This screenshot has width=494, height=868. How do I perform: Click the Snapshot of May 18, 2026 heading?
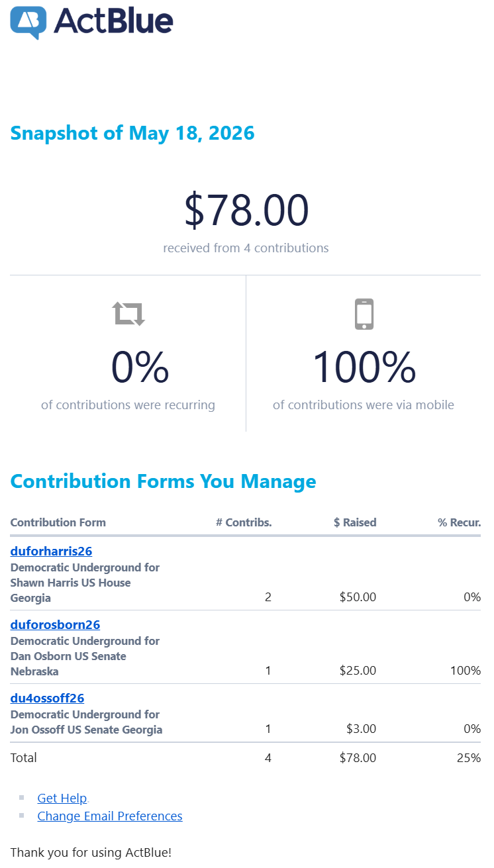click(132, 132)
